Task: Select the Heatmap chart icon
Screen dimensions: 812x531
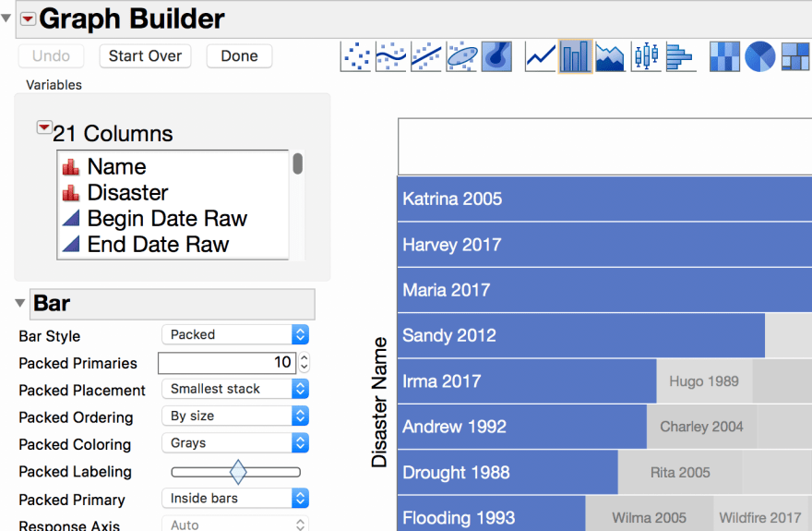Action: coord(724,57)
